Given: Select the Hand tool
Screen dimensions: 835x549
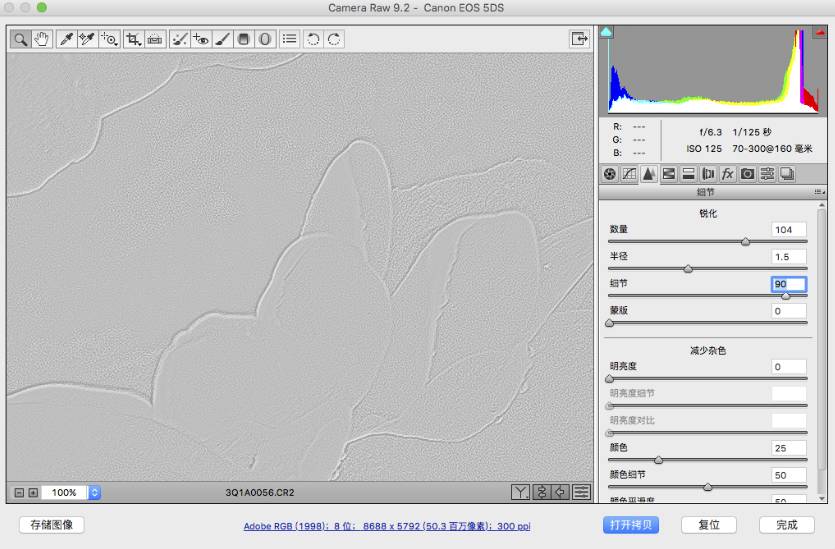Looking at the screenshot, I should pyautogui.click(x=42, y=39).
